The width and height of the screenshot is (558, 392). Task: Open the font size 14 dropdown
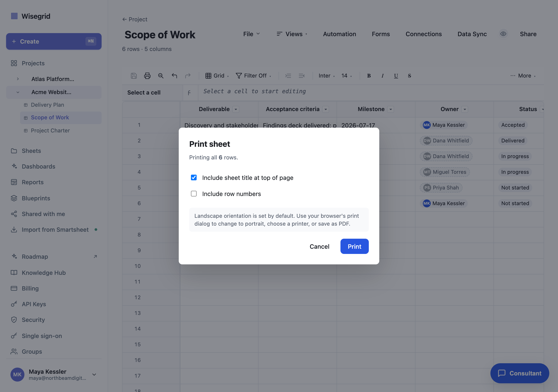[347, 76]
